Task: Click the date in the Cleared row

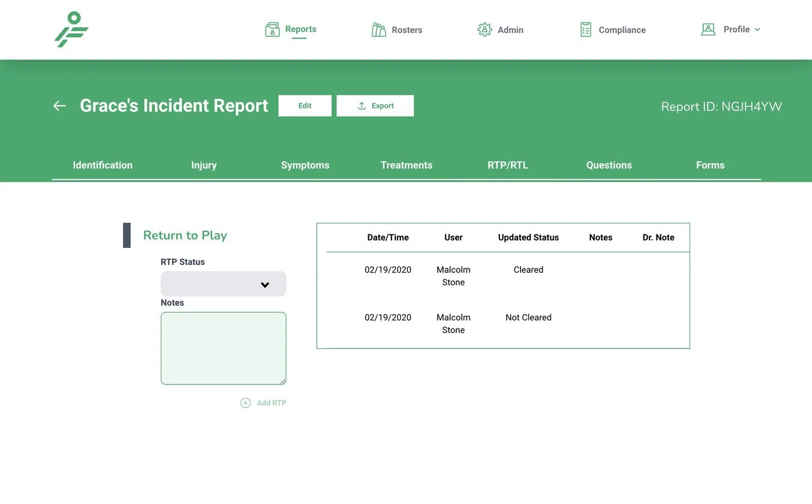Action: coord(388,269)
